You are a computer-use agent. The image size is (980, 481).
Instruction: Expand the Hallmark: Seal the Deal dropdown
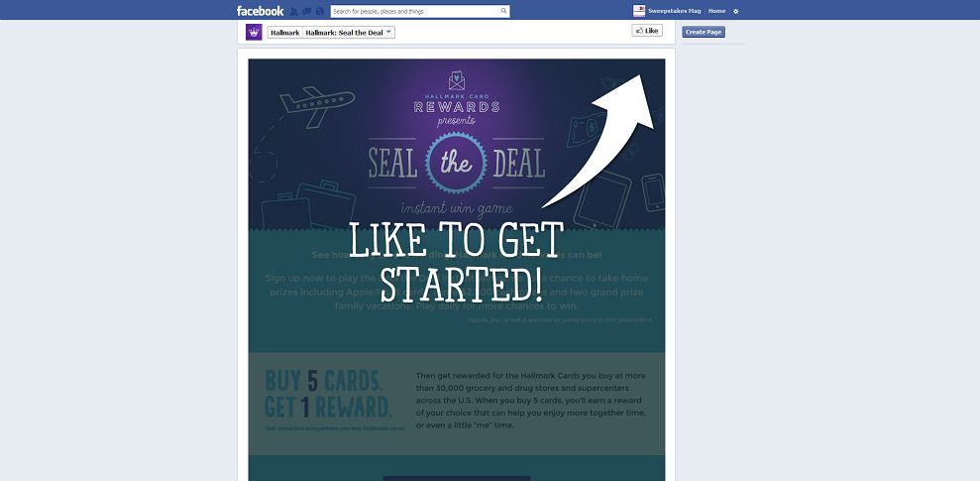tap(350, 33)
